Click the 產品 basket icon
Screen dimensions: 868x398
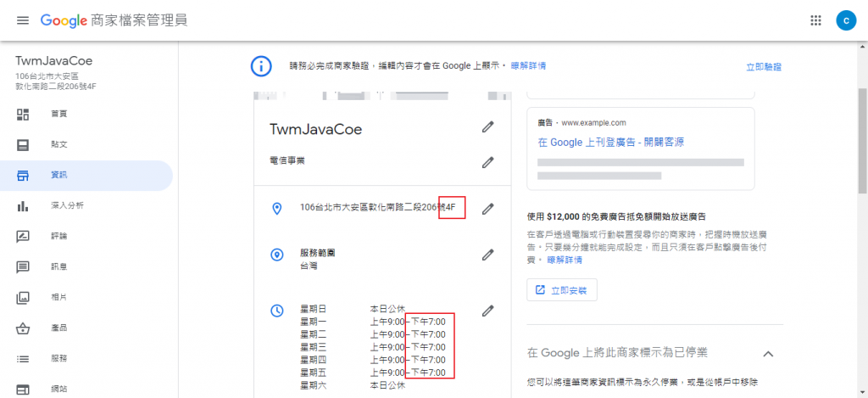23,328
